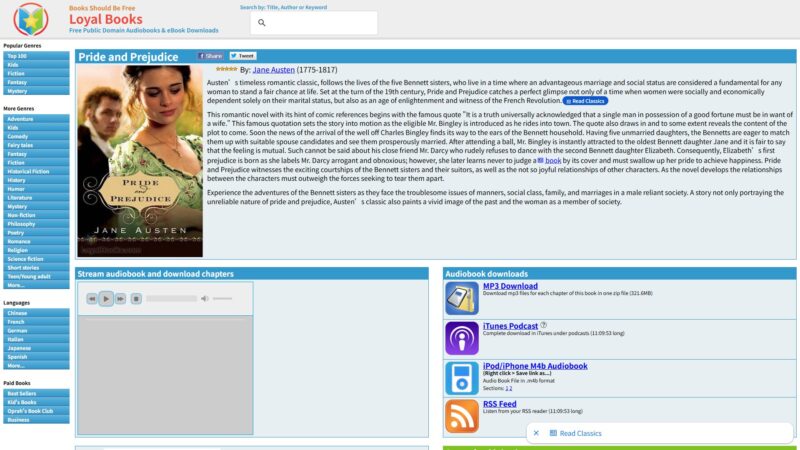Click the Loyal Books logo icon

pyautogui.click(x=31, y=19)
